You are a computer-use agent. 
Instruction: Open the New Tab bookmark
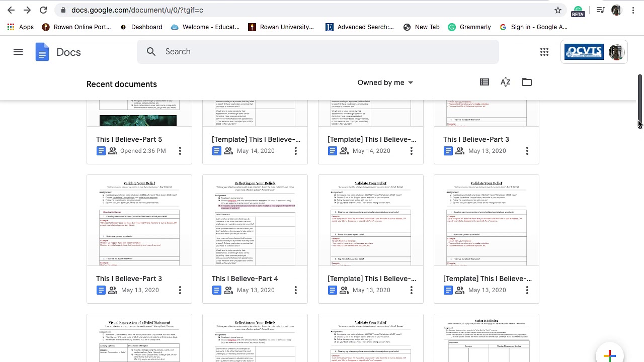pyautogui.click(x=422, y=27)
